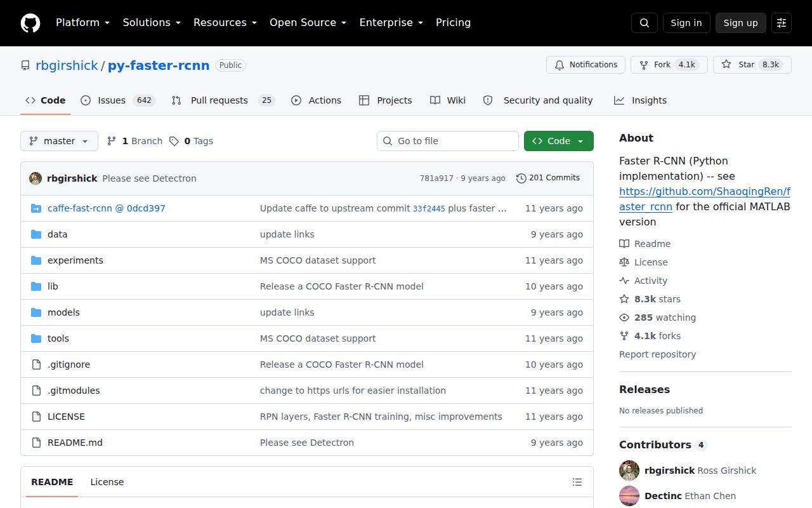Open the 33f2445 commit link
Screen dimensions: 812x508
pyautogui.click(x=429, y=208)
